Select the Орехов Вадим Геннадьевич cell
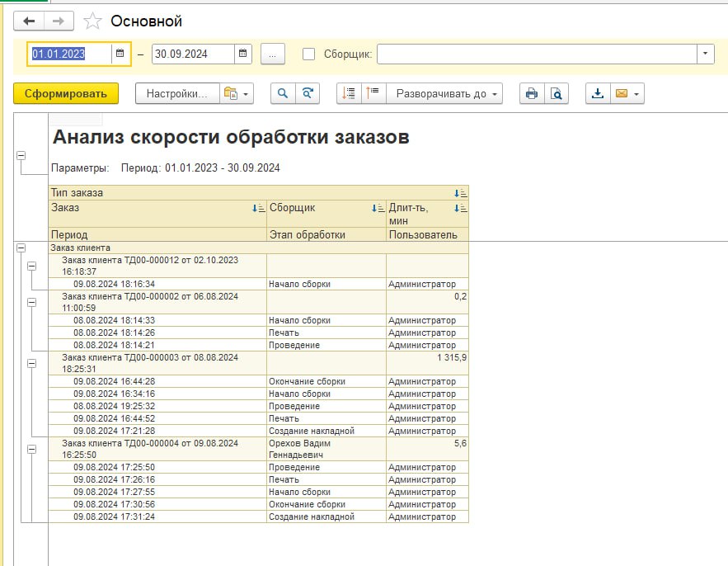The image size is (728, 566). pyautogui.click(x=326, y=449)
